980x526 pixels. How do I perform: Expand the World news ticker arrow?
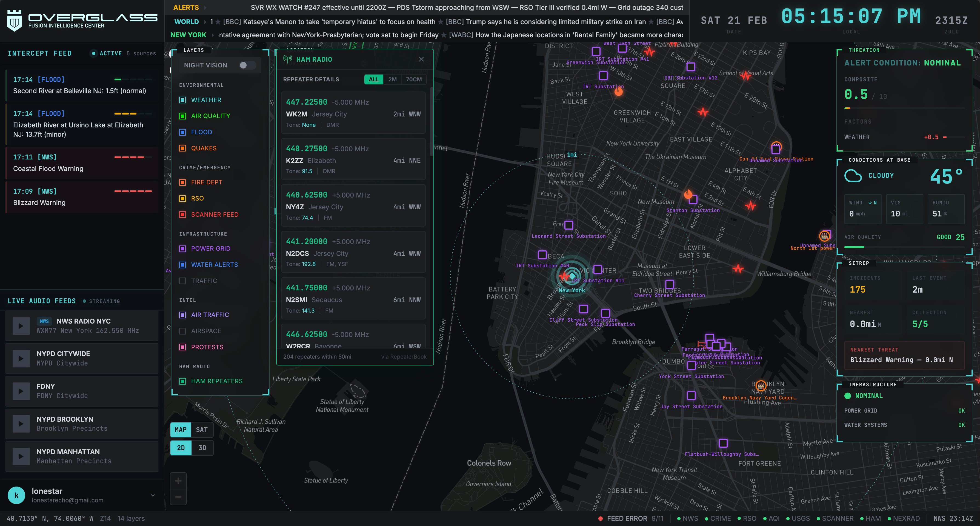205,22
